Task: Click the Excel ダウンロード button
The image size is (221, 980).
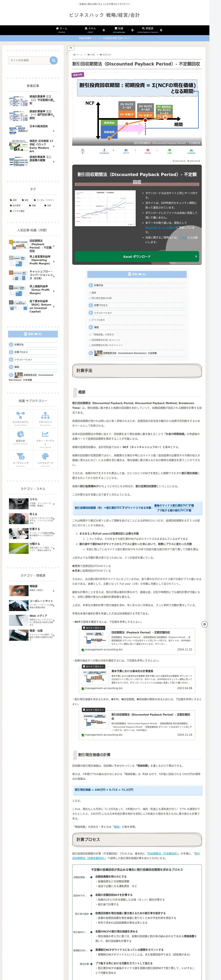Action: point(137,256)
